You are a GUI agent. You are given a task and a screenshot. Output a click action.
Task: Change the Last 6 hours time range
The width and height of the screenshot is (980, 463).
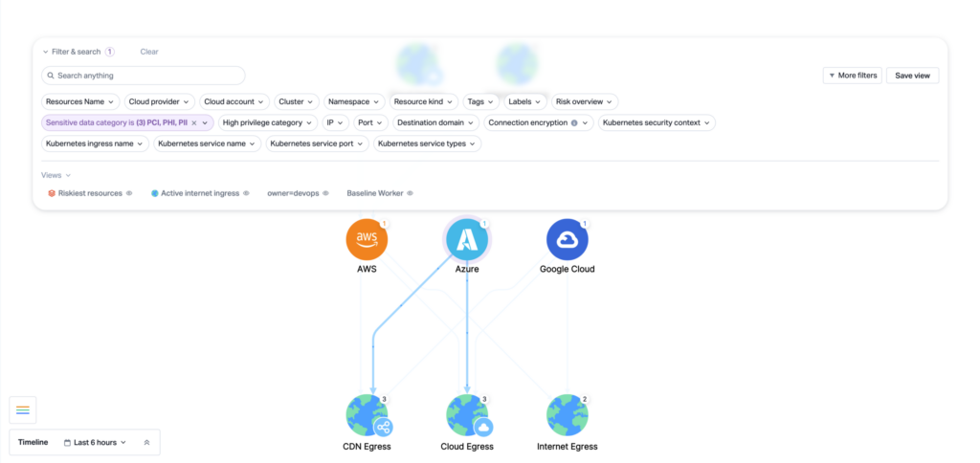(x=95, y=442)
